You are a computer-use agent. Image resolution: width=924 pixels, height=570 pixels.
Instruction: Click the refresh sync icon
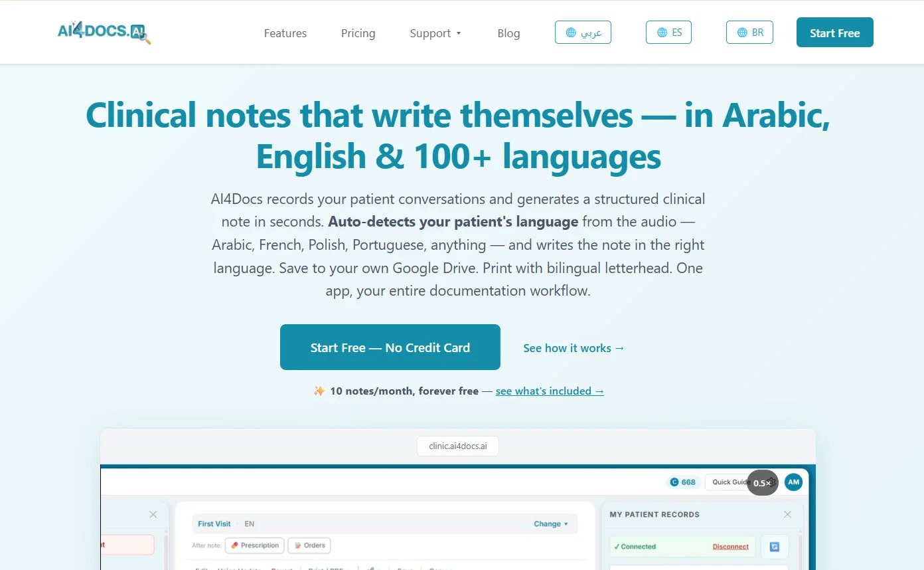click(x=774, y=547)
